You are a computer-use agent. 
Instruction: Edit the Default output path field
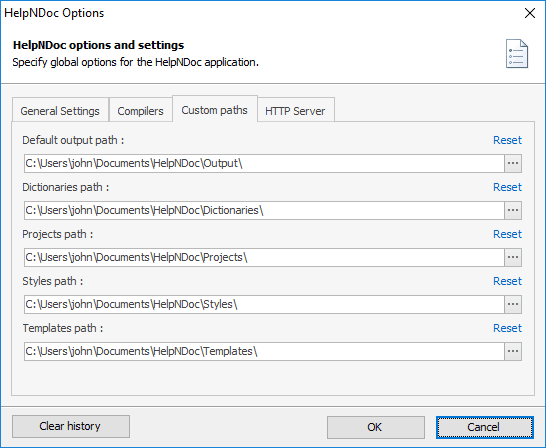264,163
